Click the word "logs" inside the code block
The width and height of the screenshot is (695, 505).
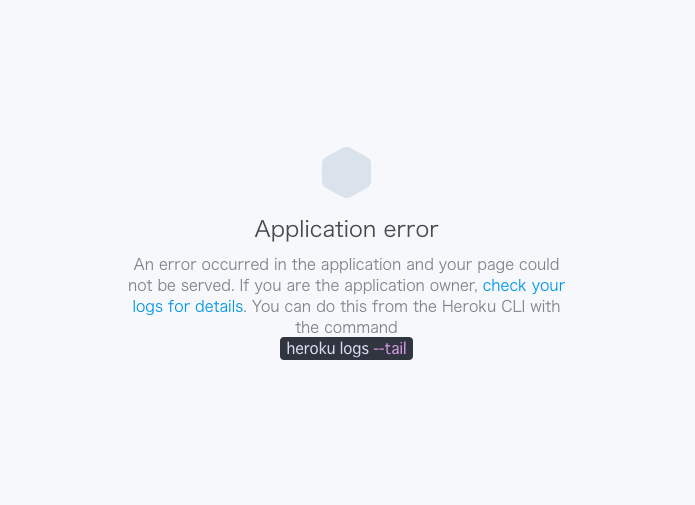click(353, 349)
